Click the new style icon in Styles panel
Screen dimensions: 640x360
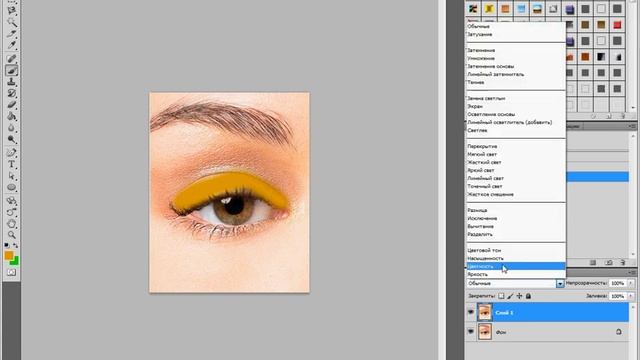click(x=609, y=116)
